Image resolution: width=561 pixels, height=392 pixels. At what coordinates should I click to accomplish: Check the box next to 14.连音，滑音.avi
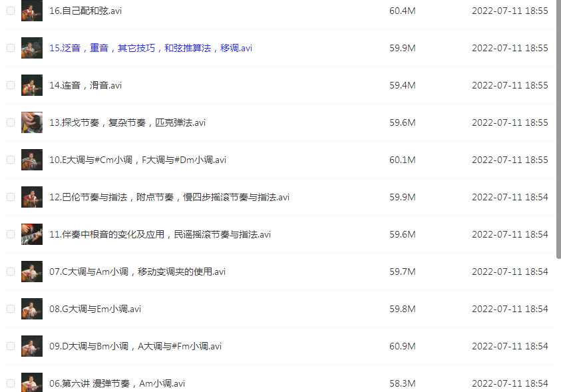[x=11, y=85]
